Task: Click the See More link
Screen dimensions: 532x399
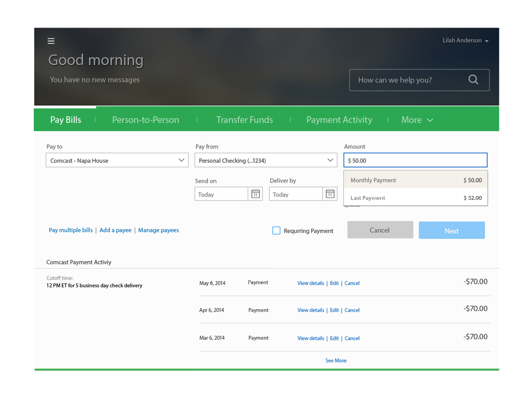Action: click(x=336, y=361)
